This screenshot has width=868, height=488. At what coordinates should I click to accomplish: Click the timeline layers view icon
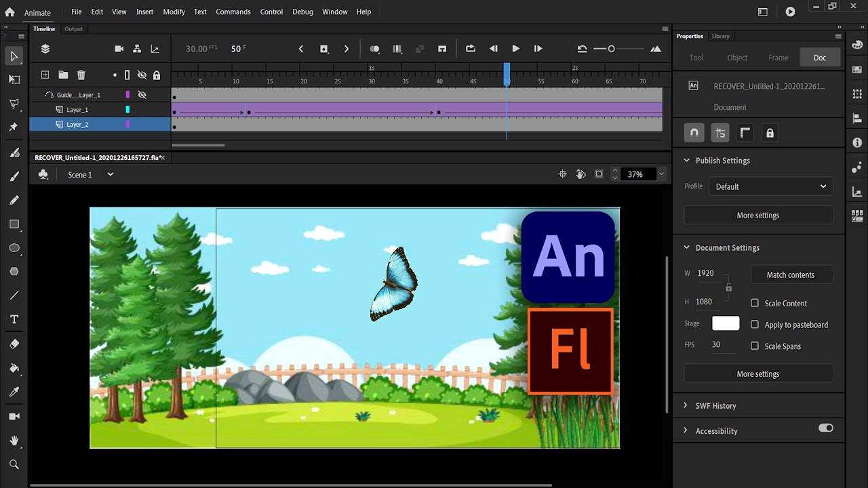pos(45,49)
